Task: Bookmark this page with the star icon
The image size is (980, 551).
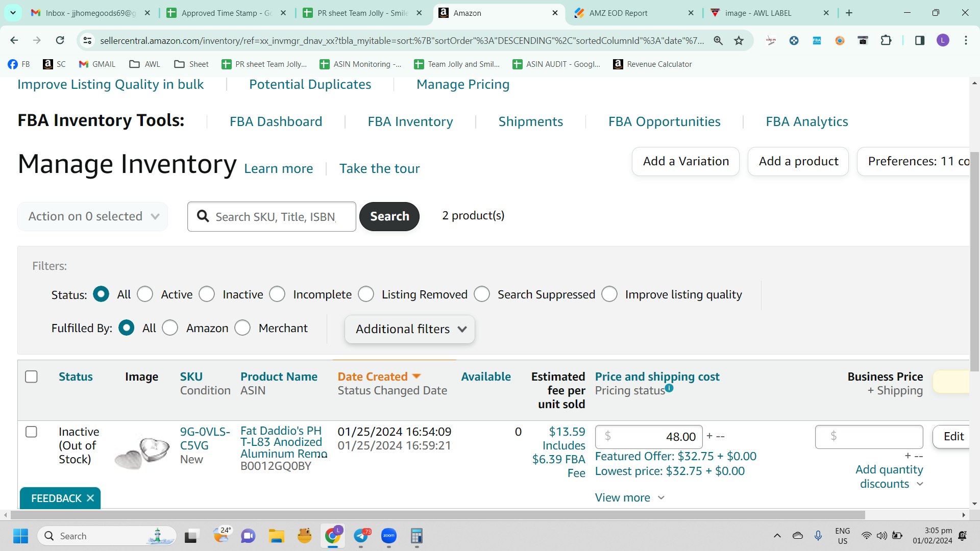Action: pyautogui.click(x=739, y=40)
